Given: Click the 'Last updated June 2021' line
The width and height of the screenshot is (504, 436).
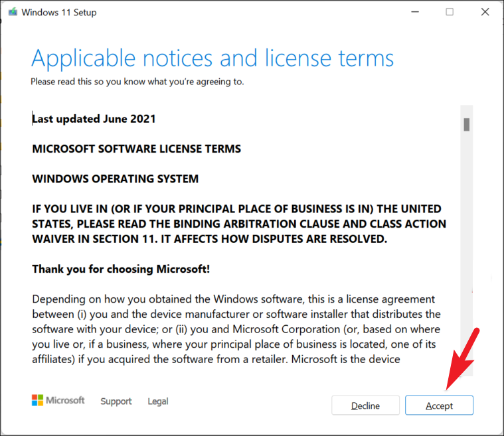Looking at the screenshot, I should 94,119.
